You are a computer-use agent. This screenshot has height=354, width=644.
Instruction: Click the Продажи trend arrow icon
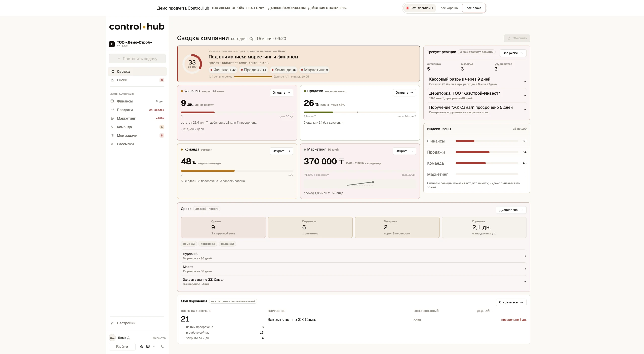tap(112, 110)
